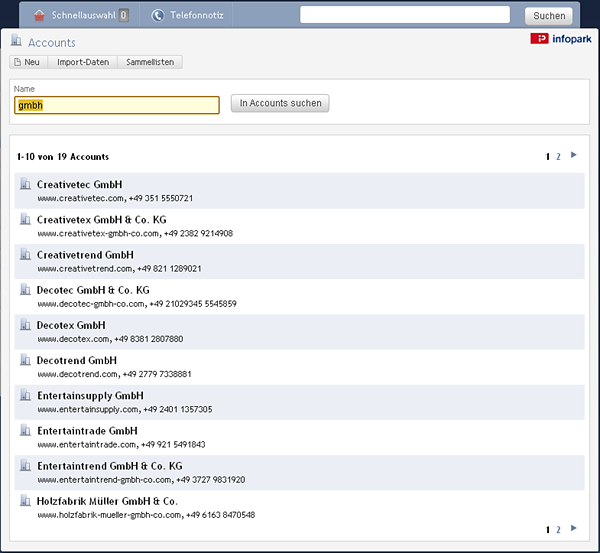The width and height of the screenshot is (600, 553).
Task: Select page 1 in top pagination
Action: pos(548,157)
